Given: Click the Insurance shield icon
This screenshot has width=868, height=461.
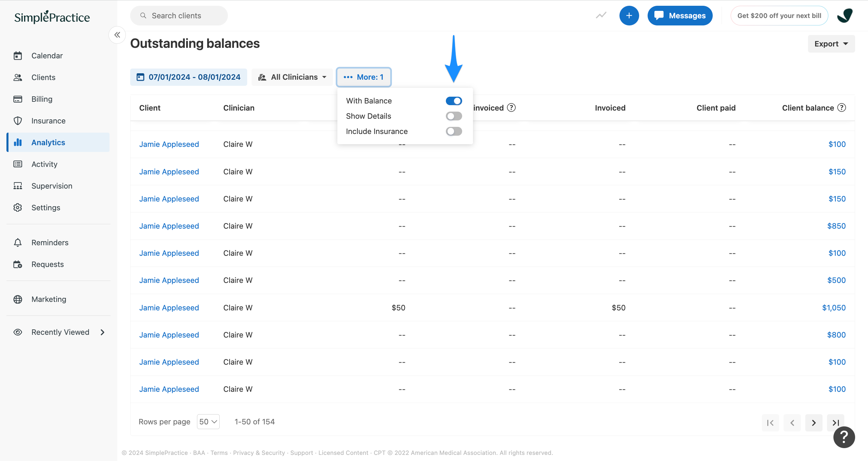Looking at the screenshot, I should pyautogui.click(x=18, y=121).
